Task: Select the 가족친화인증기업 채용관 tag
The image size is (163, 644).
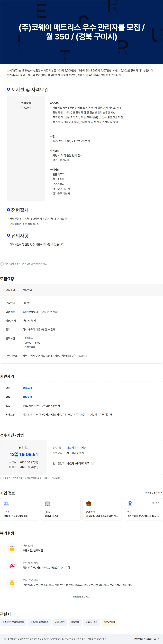Action: coord(13,622)
